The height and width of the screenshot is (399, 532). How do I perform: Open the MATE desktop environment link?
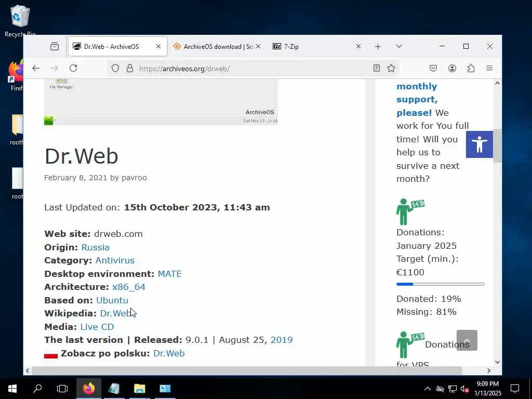[170, 274]
